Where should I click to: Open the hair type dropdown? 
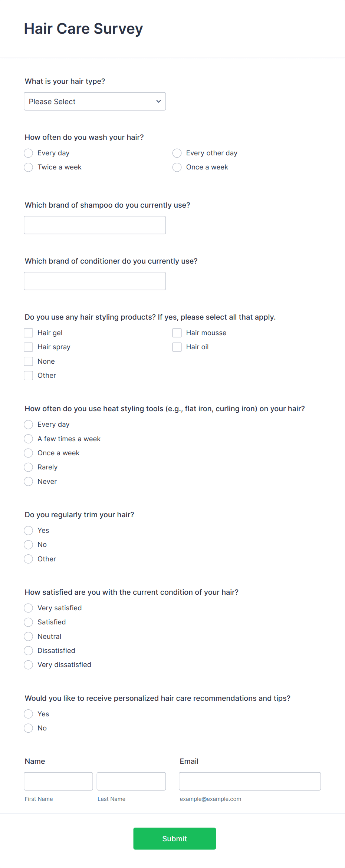[x=95, y=101]
